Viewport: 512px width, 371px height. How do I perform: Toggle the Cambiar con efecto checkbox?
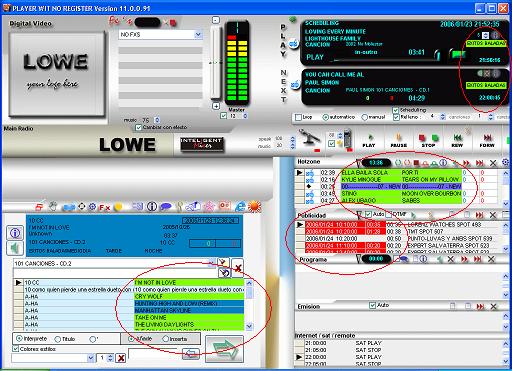139,127
